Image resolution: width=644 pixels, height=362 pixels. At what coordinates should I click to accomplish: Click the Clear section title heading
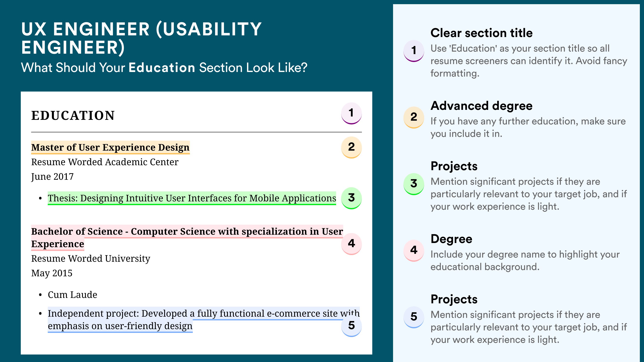pos(482,33)
